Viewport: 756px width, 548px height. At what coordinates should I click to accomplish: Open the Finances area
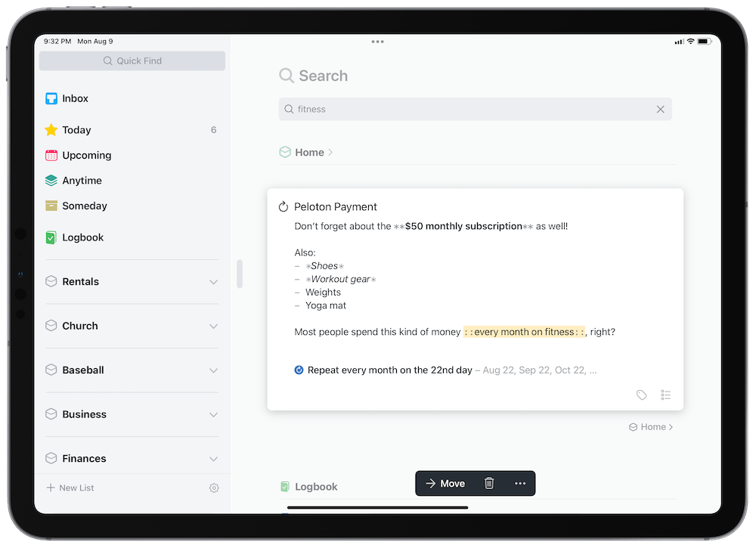point(84,458)
